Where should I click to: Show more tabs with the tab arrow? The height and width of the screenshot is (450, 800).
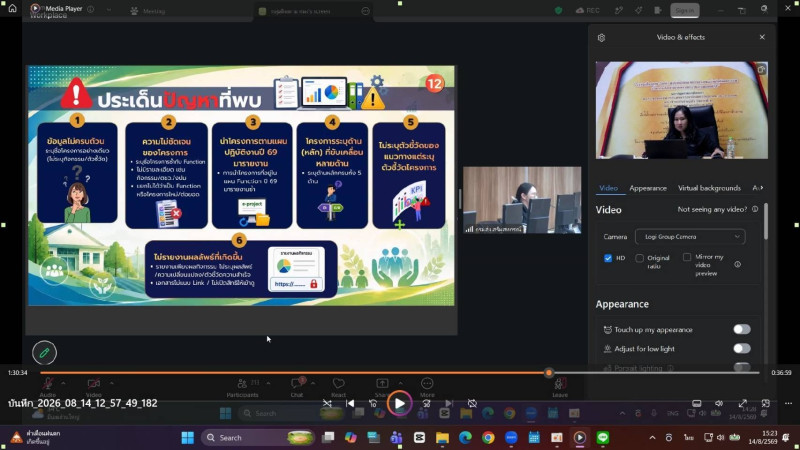[x=761, y=188]
